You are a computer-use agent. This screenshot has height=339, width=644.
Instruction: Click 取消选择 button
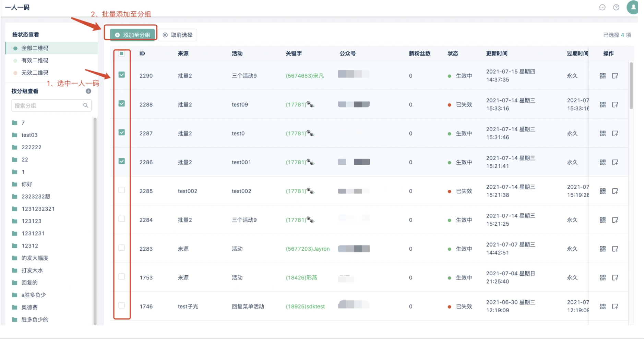(178, 35)
